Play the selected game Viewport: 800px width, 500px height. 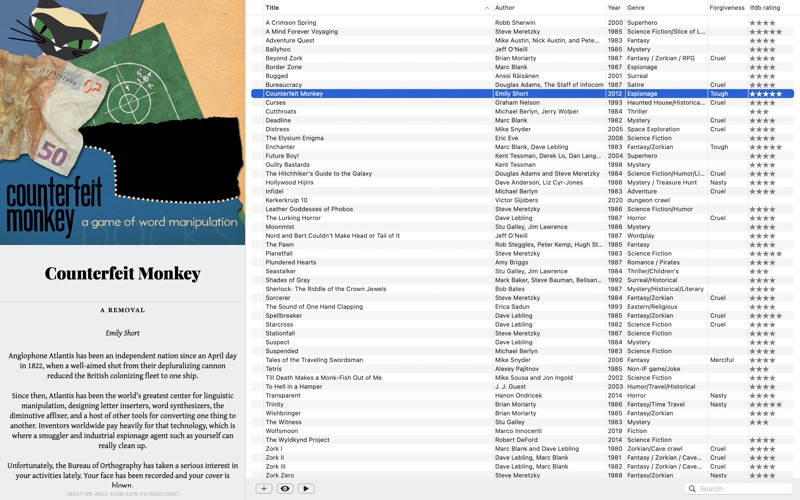point(306,488)
